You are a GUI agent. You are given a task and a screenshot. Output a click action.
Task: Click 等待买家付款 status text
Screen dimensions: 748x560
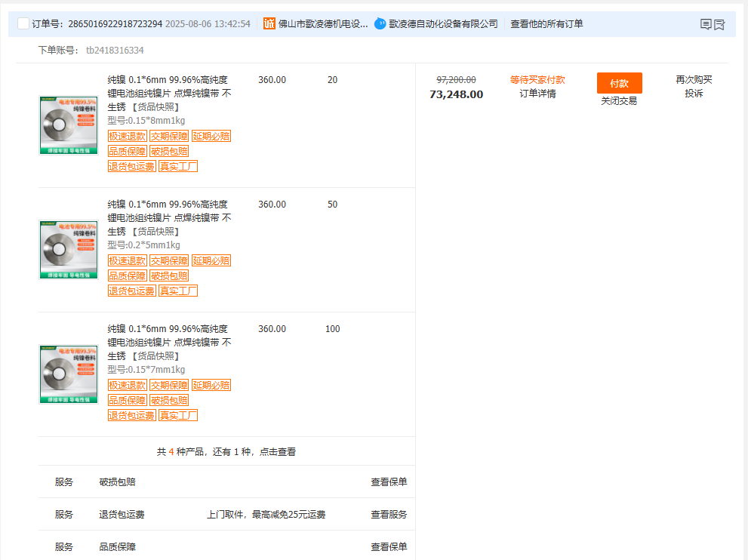coord(537,80)
